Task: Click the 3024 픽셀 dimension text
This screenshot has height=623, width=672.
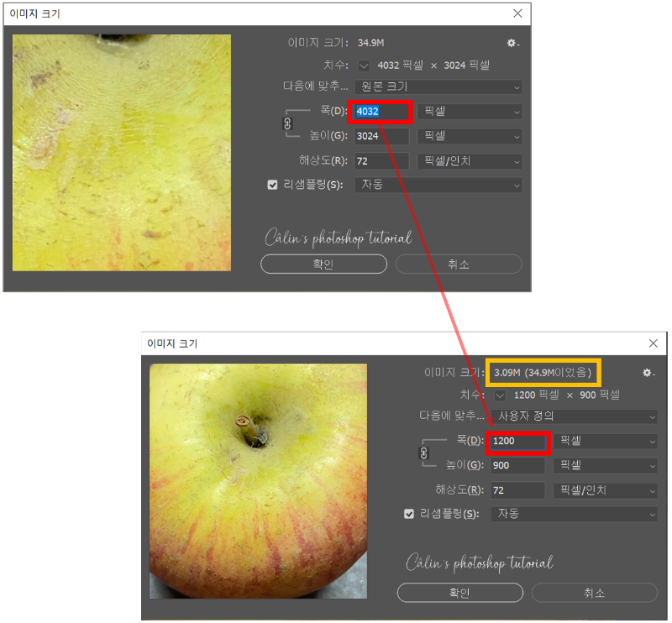Action: point(467,65)
